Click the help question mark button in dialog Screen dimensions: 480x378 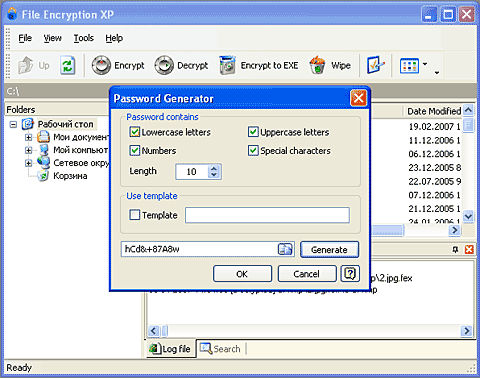350,274
